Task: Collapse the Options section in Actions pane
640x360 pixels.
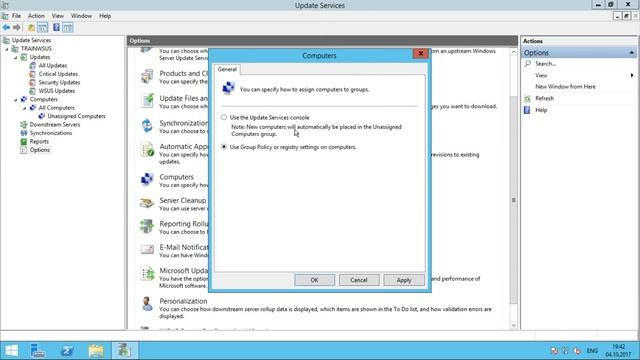Action: 631,53
